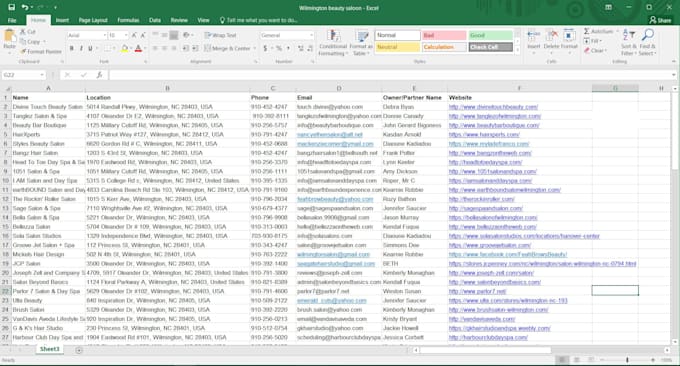Screen dimensions: 680x366
Task: Apply the Check Cell style
Action: pos(490,47)
